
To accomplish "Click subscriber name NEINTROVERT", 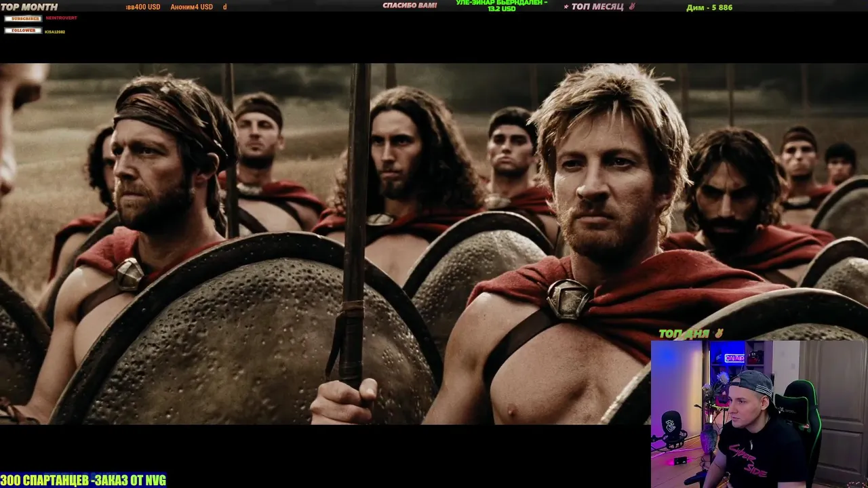I will click(x=61, y=18).
